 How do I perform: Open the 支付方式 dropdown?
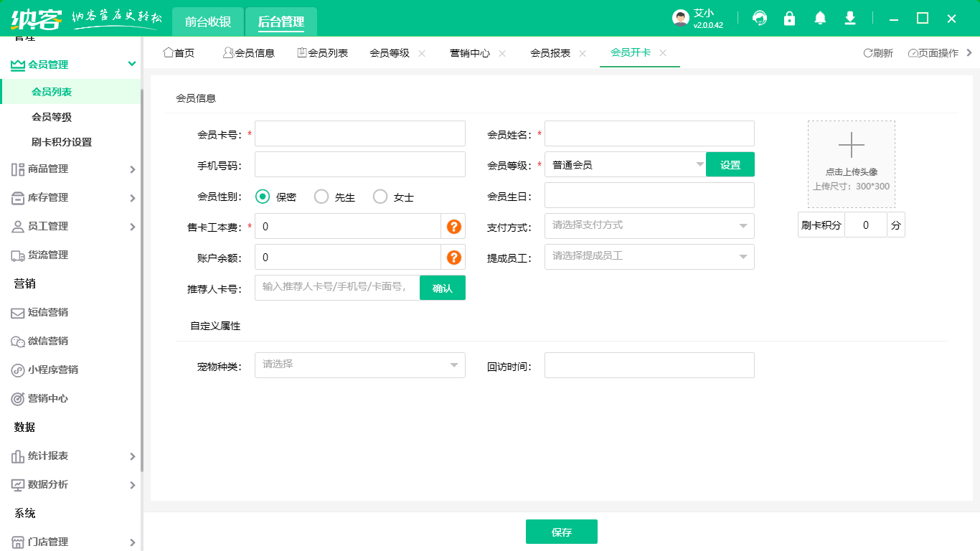pos(648,225)
